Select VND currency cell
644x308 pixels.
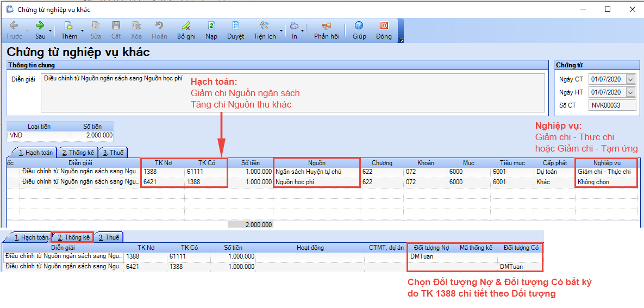pos(39,135)
